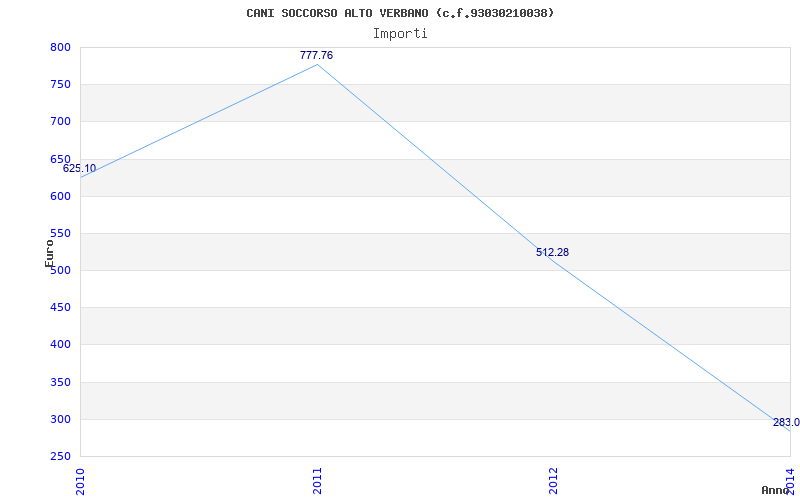Viewport: 800px width, 500px height.
Task: Select the 2012 x-axis year label
Action: tap(554, 481)
